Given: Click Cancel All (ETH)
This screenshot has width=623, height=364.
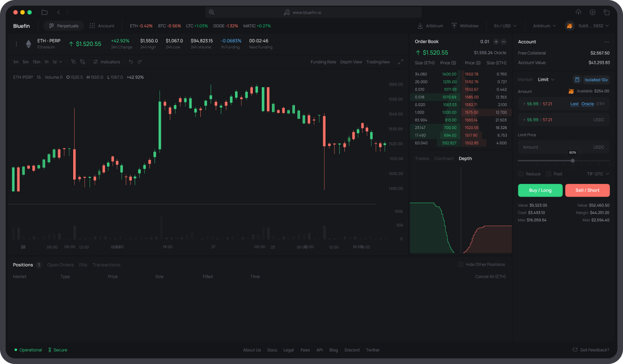Looking at the screenshot, I should pyautogui.click(x=490, y=277).
